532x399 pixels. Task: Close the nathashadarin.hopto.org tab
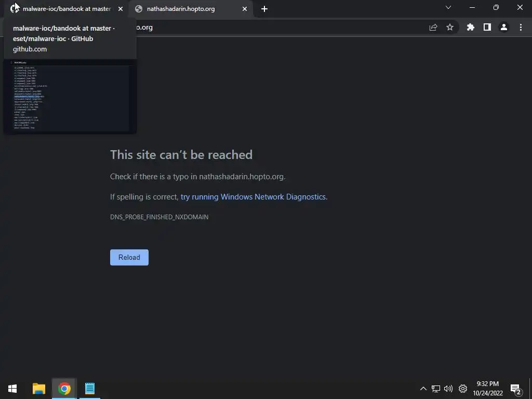245,9
